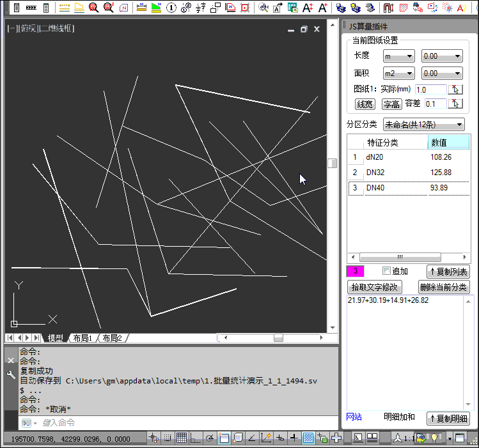Image resolution: width=479 pixels, height=448 pixels.
Task: Expand the 分区分类 dropdown 未命名(共12条)
Action: [x=423, y=124]
